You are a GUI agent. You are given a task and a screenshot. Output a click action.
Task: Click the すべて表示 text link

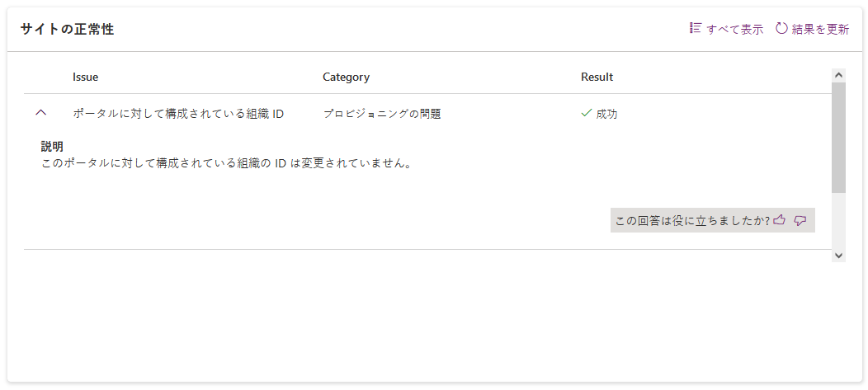tap(734, 30)
